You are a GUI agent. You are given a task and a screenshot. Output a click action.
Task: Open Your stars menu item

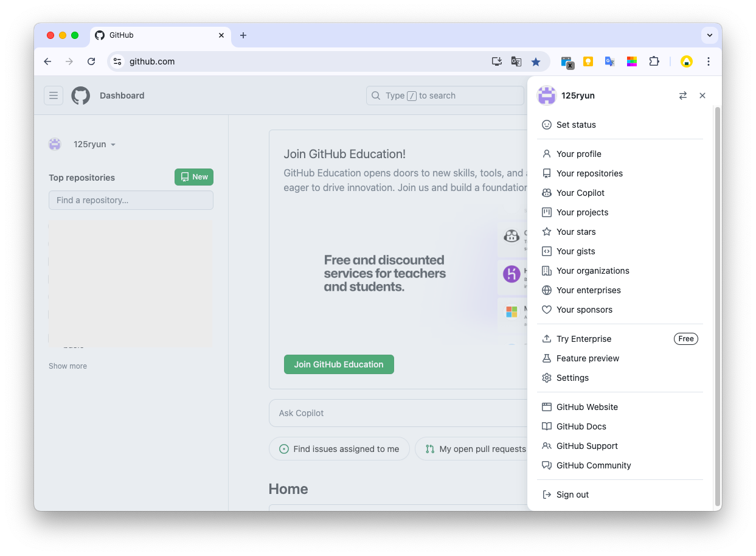620,232
